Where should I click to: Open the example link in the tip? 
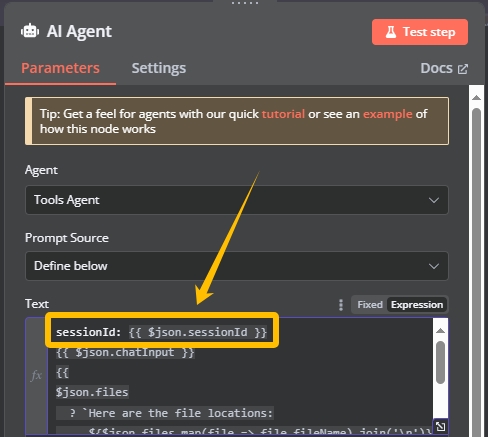387,114
